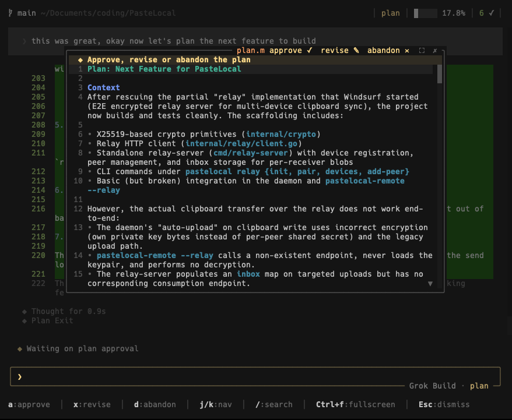The height and width of the screenshot is (420, 512).
Task: Click the yellow prompt chevron in input box
Action: click(x=20, y=377)
